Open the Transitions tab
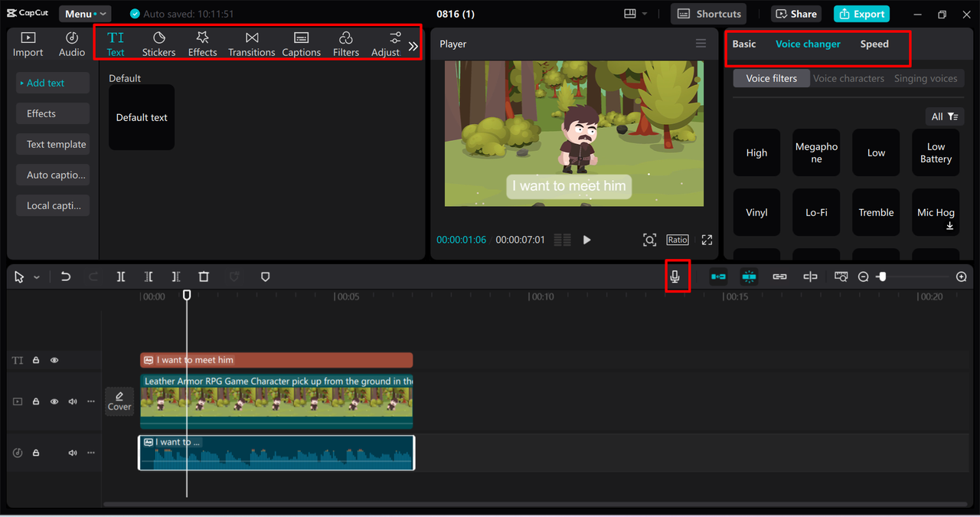The image size is (980, 517). tap(252, 44)
